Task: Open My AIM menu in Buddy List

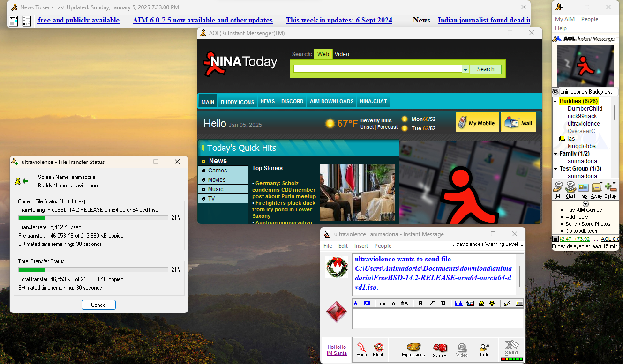Action: (x=565, y=19)
